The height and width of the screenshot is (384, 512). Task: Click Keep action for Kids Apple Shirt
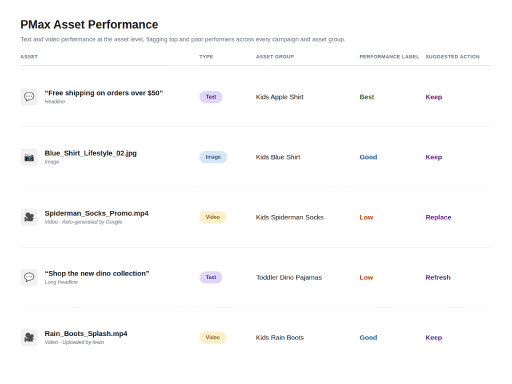click(x=434, y=97)
